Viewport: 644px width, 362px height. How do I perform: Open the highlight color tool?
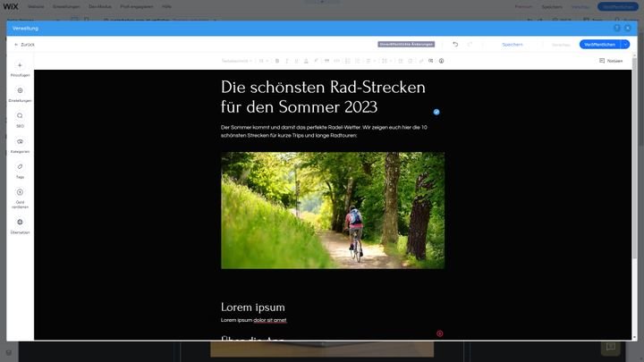pyautogui.click(x=316, y=61)
